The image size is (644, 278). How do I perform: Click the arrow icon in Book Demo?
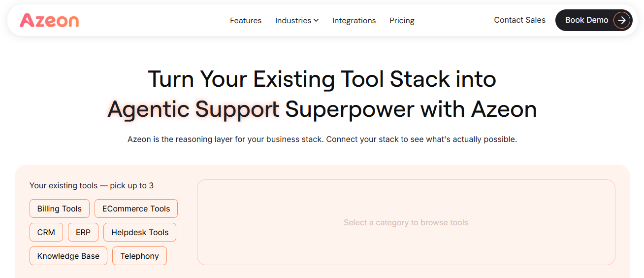pyautogui.click(x=622, y=20)
